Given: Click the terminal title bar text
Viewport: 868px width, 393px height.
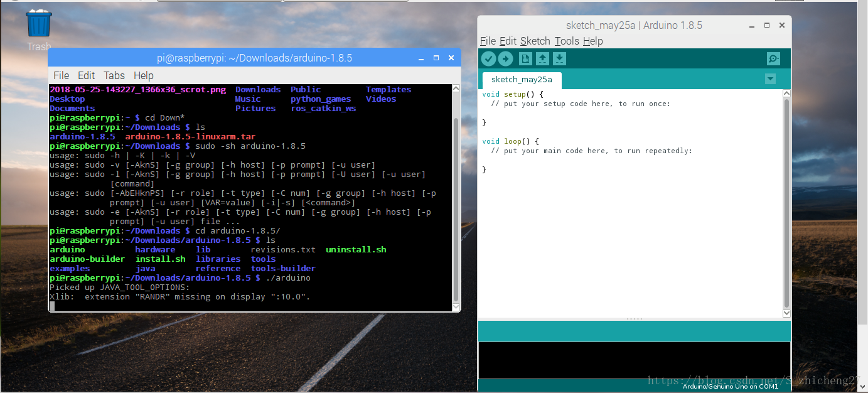Looking at the screenshot, I should click(254, 58).
